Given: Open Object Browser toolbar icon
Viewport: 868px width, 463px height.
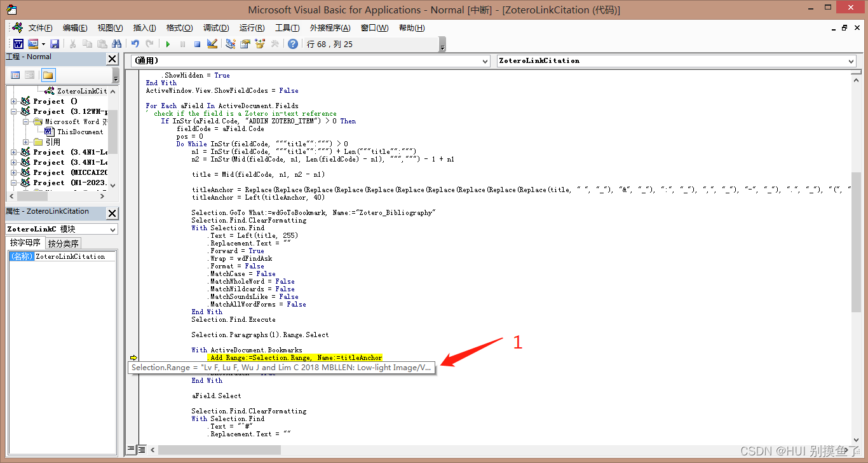Looking at the screenshot, I should click(x=259, y=44).
